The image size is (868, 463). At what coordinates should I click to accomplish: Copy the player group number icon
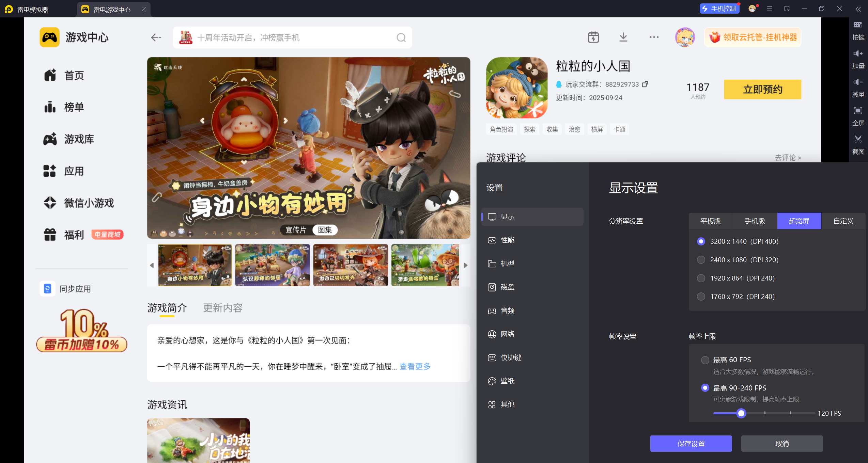[645, 84]
